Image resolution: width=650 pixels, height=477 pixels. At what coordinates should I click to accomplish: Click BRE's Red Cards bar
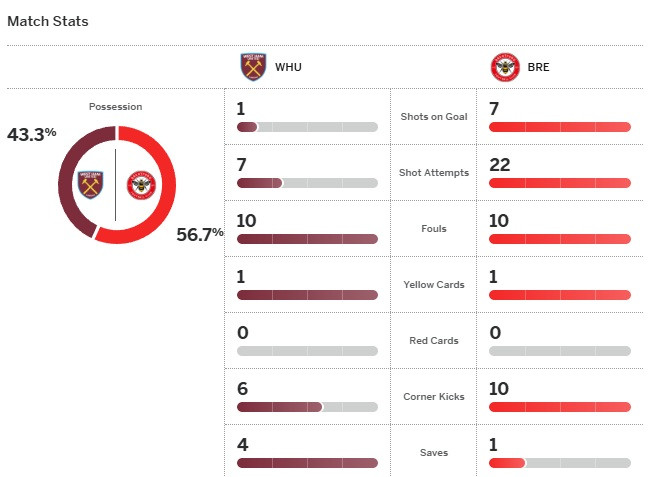[560, 351]
